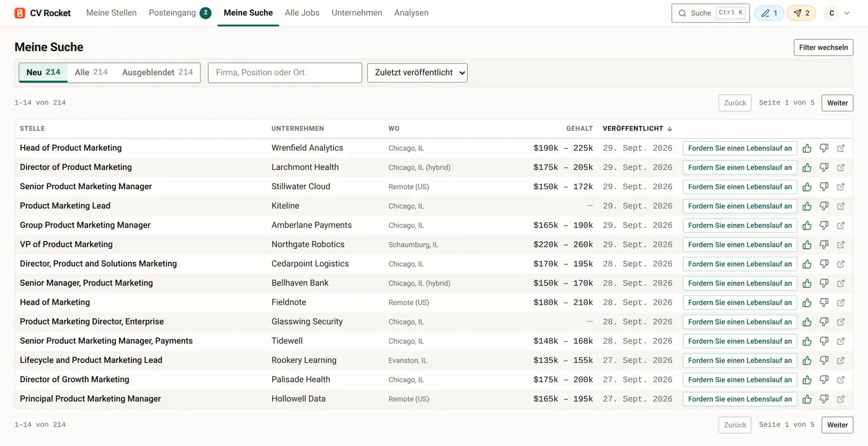Viewport: 868px width, 446px height.
Task: Dislike the Stillwater Cloud job row
Action: click(824, 187)
